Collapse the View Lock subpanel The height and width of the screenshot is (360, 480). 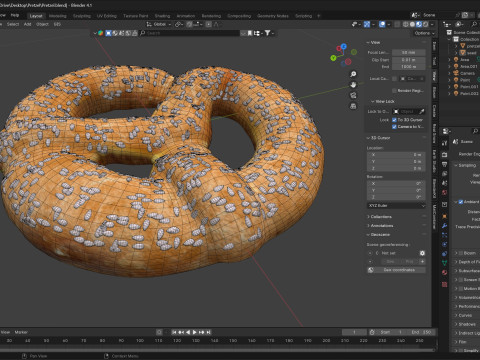click(x=373, y=101)
